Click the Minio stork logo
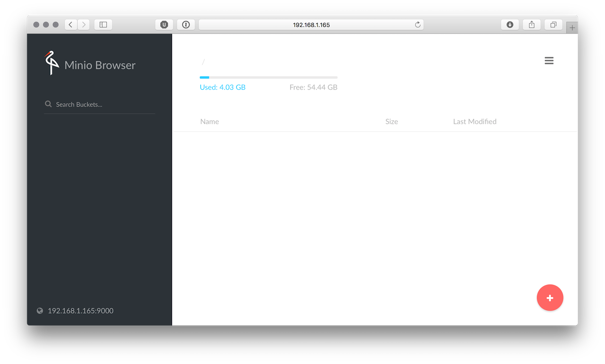Viewport: 605px width, 364px height. [x=52, y=63]
